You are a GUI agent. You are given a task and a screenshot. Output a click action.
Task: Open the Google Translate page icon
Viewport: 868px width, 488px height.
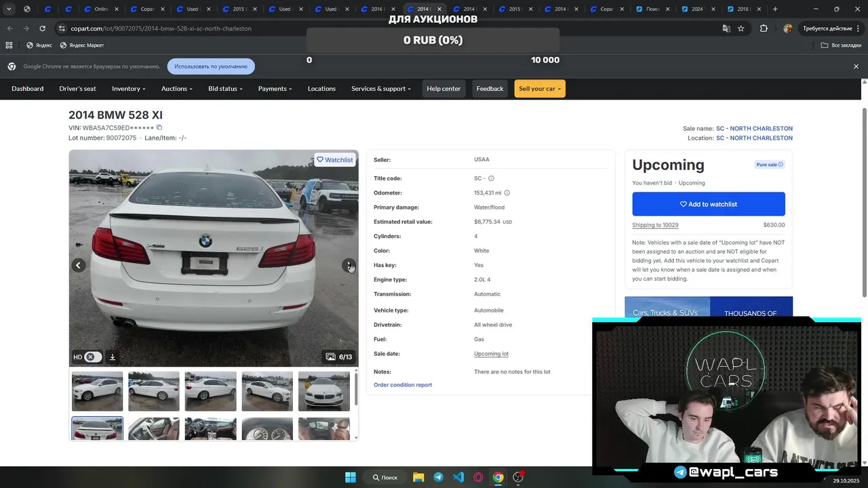[726, 28]
